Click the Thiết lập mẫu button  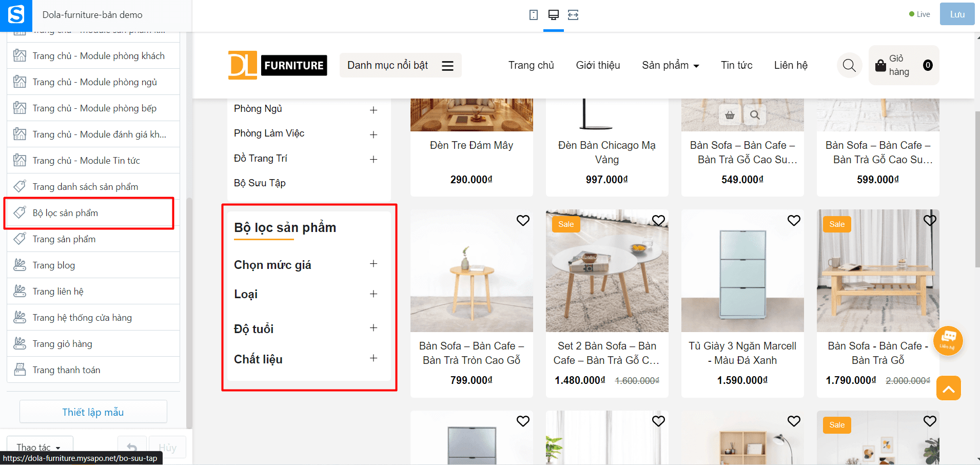93,412
